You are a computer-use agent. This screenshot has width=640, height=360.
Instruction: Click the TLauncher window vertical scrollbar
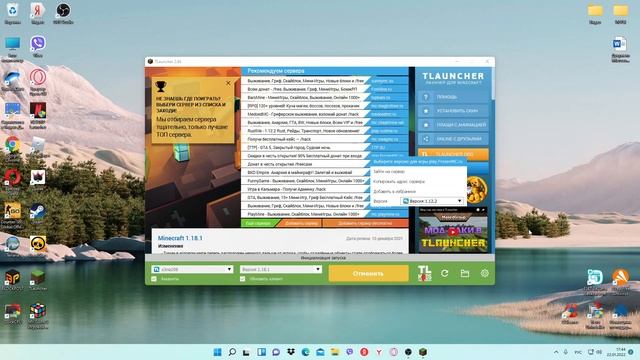pos(492,84)
